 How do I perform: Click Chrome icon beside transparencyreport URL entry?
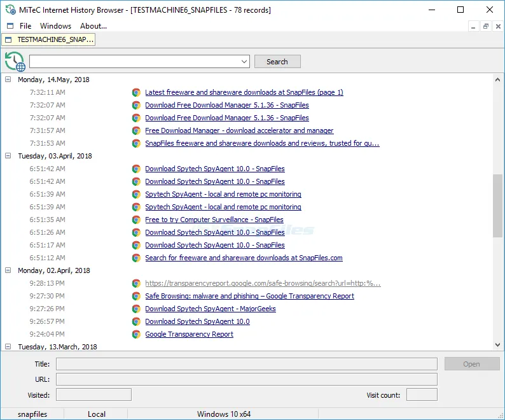[x=136, y=283]
